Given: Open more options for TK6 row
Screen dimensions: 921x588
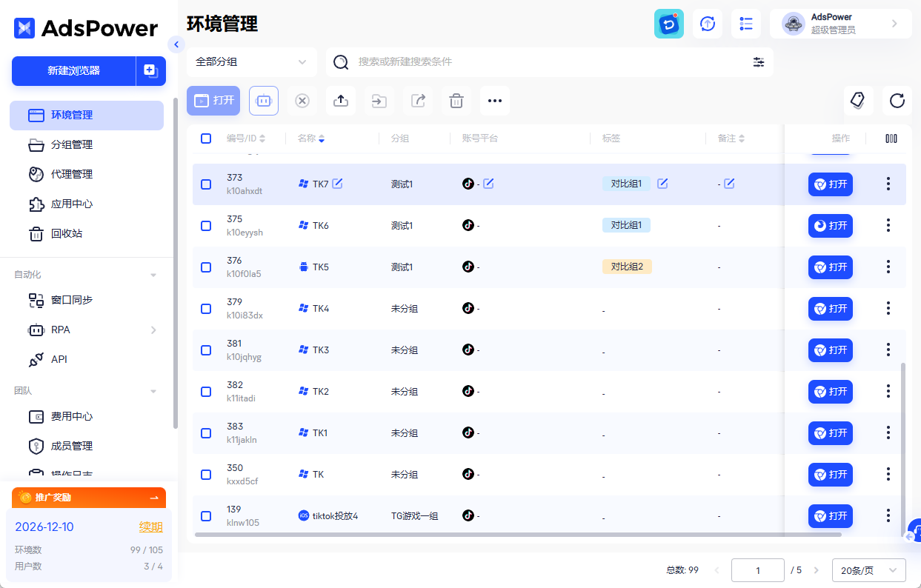Looking at the screenshot, I should 888,225.
